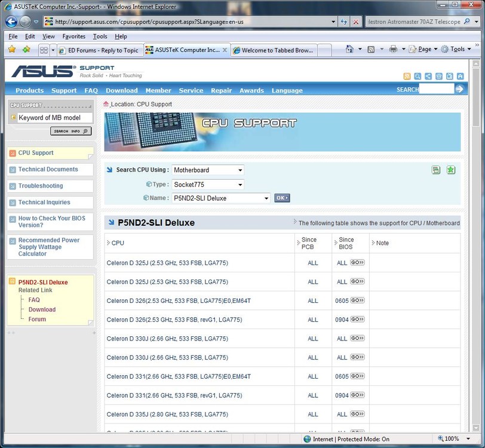This screenshot has width=485, height=448.
Task: Click the vertical scrollbar down arrow
Action: (475, 428)
